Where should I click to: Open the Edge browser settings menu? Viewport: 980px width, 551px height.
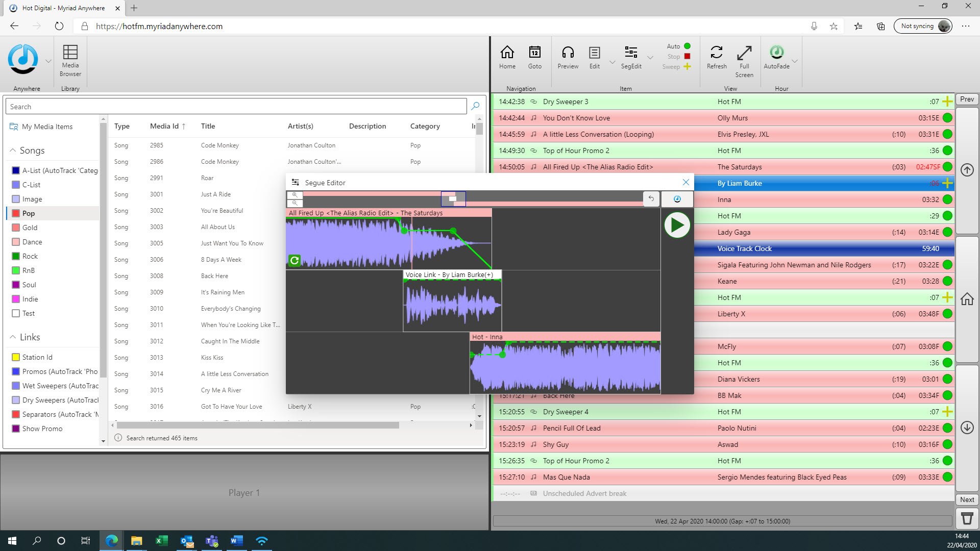pos(966,26)
